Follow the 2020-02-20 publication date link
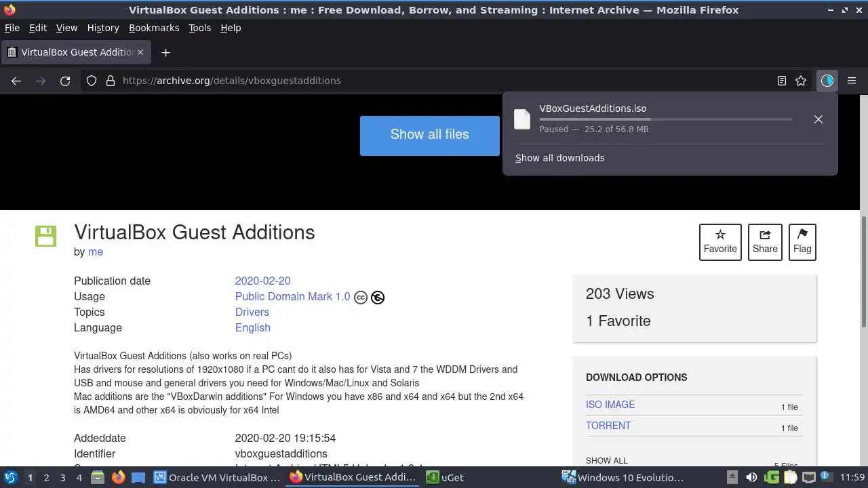This screenshot has height=488, width=868. [x=262, y=281]
